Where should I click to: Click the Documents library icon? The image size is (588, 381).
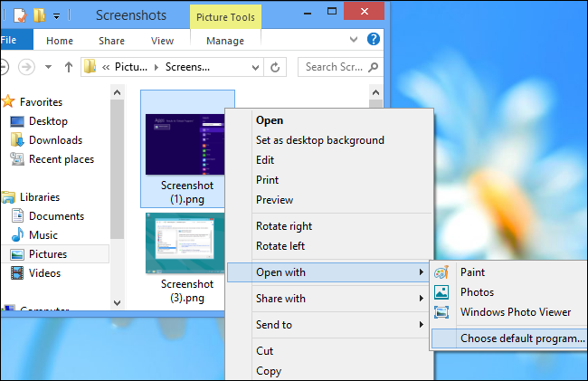[x=17, y=215]
